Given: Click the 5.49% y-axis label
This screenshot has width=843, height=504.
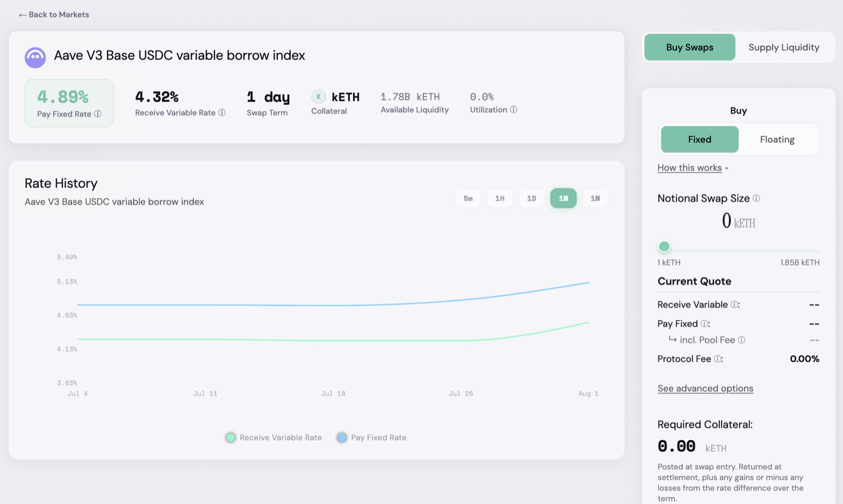Looking at the screenshot, I should coord(67,257).
